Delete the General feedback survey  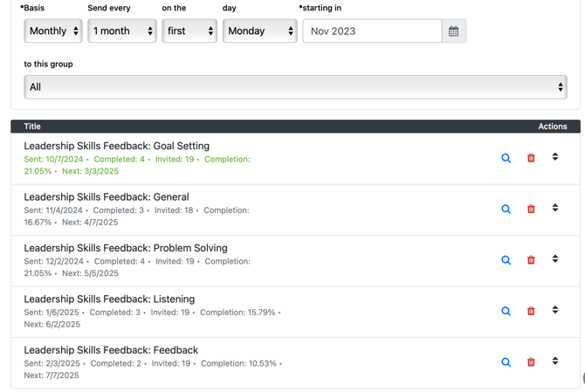tap(531, 210)
